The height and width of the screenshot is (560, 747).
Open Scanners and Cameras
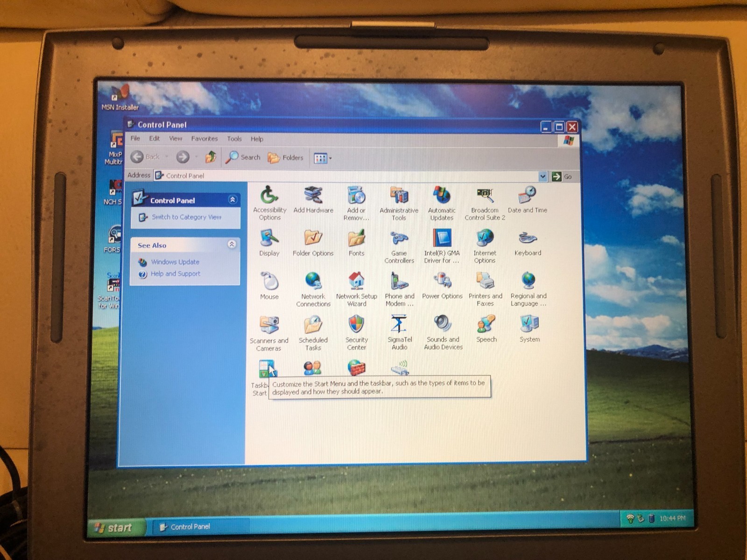pos(269,333)
